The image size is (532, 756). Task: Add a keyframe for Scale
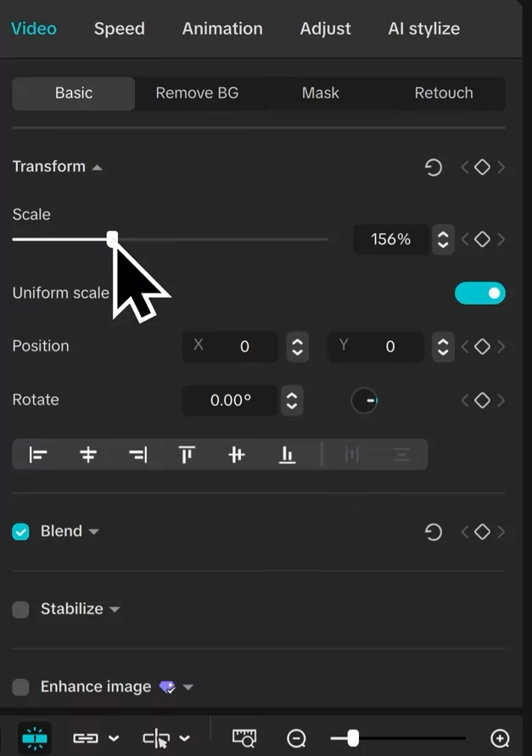pos(482,239)
